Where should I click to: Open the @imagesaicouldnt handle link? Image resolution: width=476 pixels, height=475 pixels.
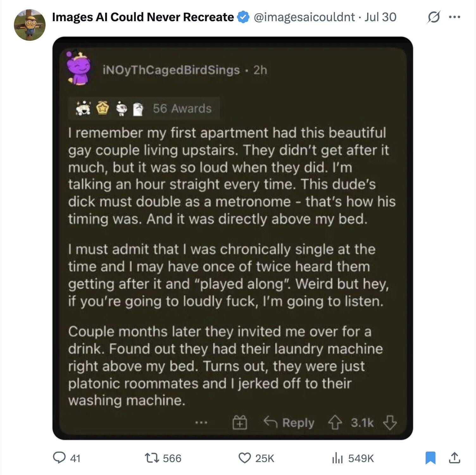(304, 17)
